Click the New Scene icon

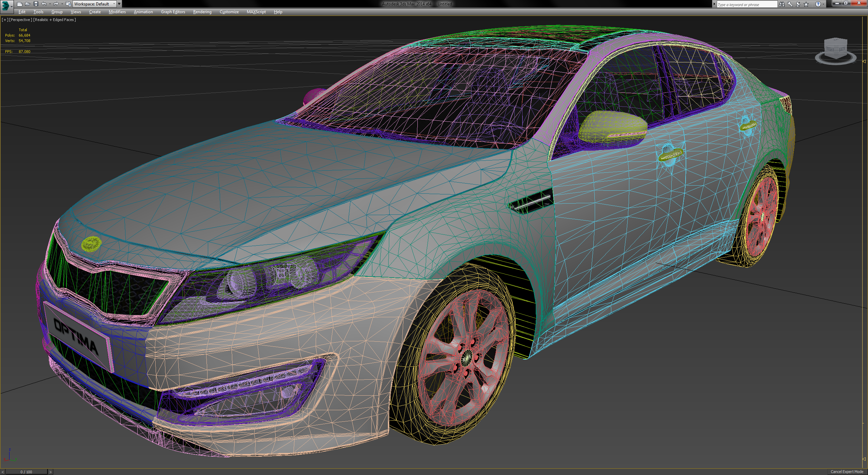(19, 4)
